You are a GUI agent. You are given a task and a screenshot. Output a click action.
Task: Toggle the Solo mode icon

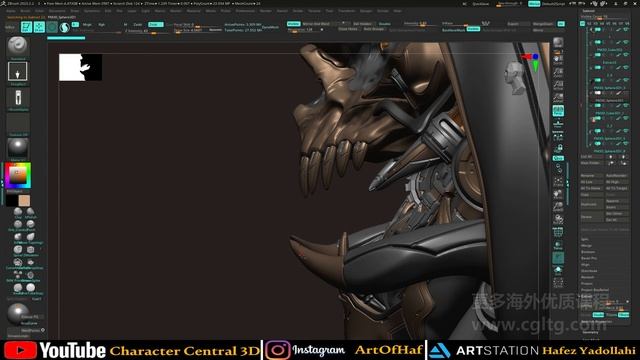[x=558, y=270]
